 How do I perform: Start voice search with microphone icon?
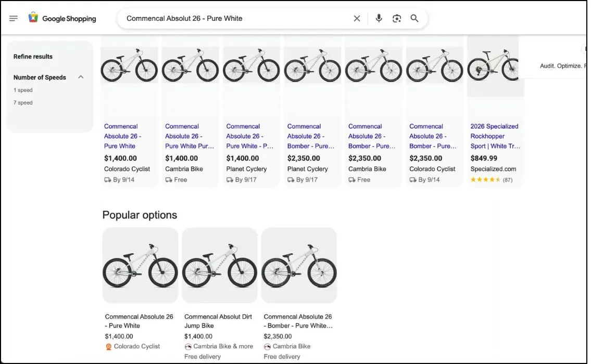(x=379, y=18)
